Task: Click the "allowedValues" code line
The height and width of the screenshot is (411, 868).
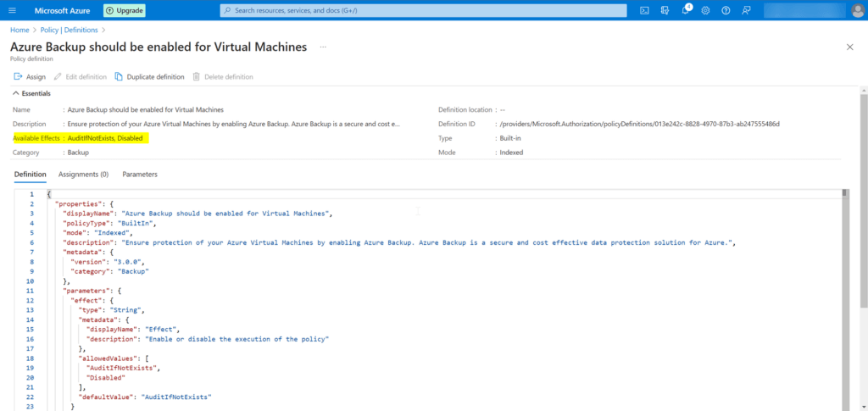Action: pyautogui.click(x=114, y=358)
